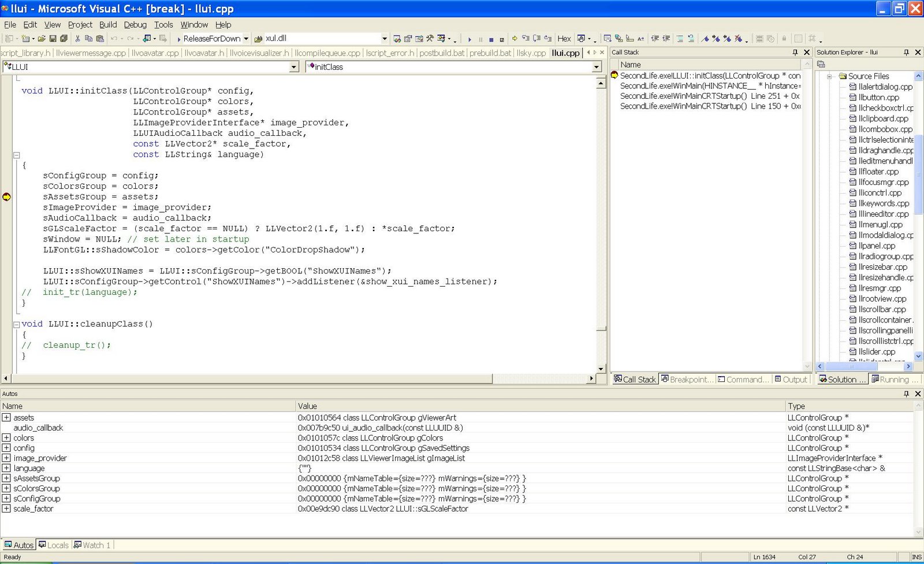Click the Open File toolbar icon
Viewport: 924px width, 564px height.
42,39
